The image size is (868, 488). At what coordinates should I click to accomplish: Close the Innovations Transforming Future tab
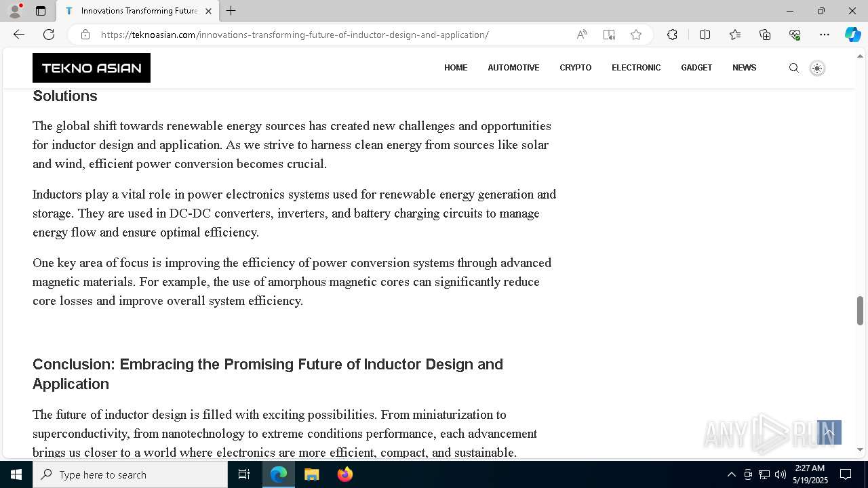click(208, 11)
